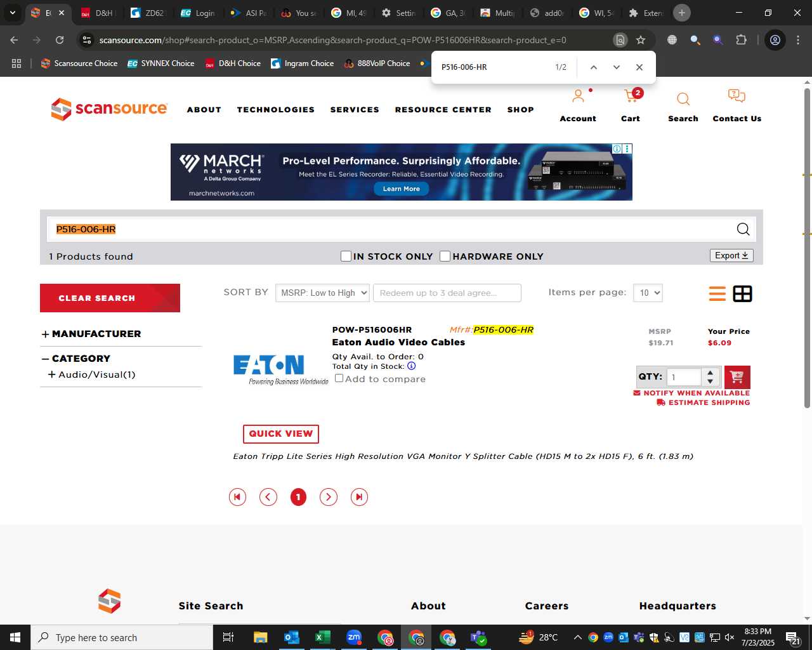Switch to the Login browser tab
Image resolution: width=812 pixels, height=650 pixels.
coord(199,13)
